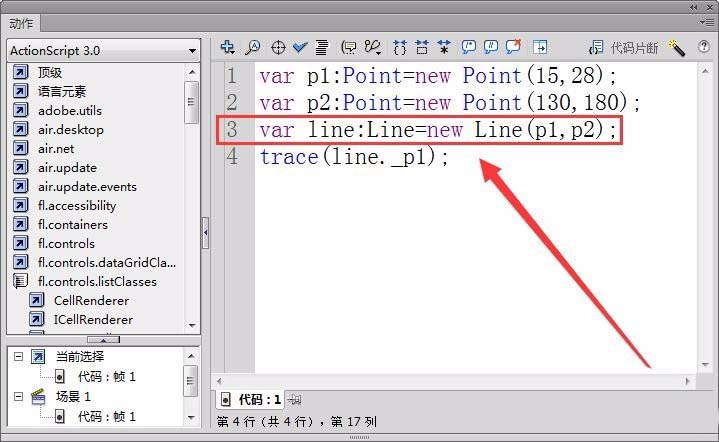Viewport: 719px width, 442px height.
Task: Open the Help question mark icon
Action: coord(703,46)
